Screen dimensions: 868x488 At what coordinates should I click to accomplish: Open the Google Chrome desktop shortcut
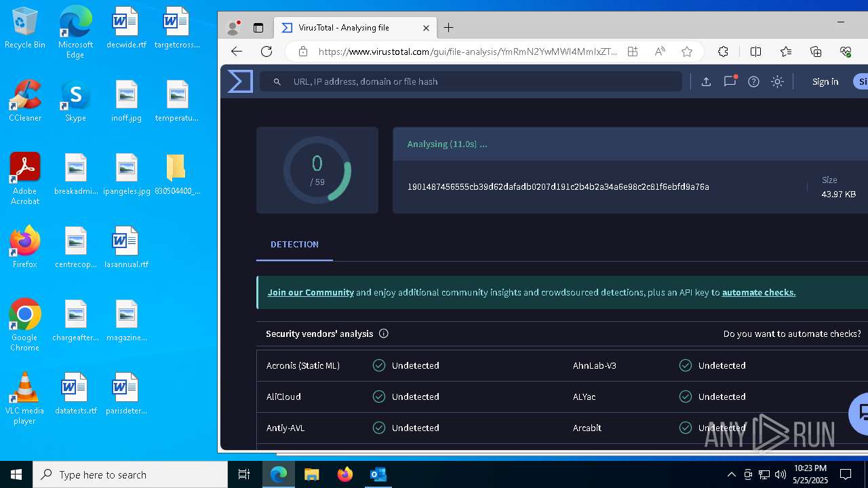coord(25,325)
